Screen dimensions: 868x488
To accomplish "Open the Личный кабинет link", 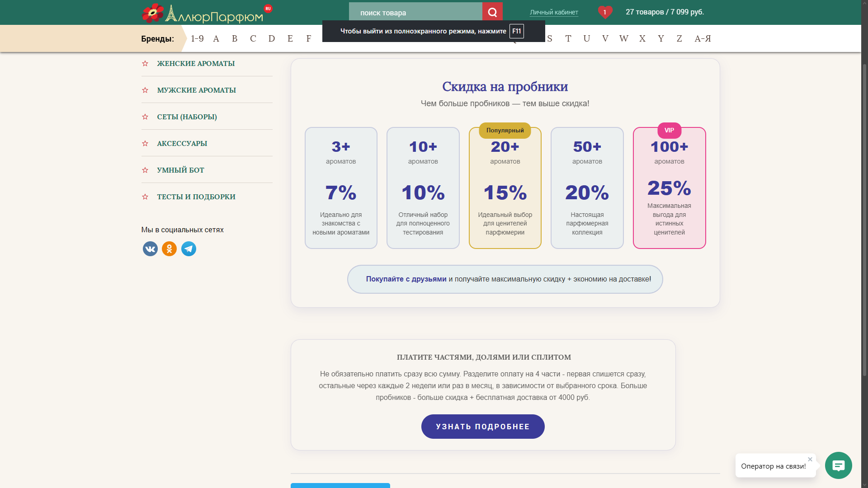I will [x=554, y=13].
